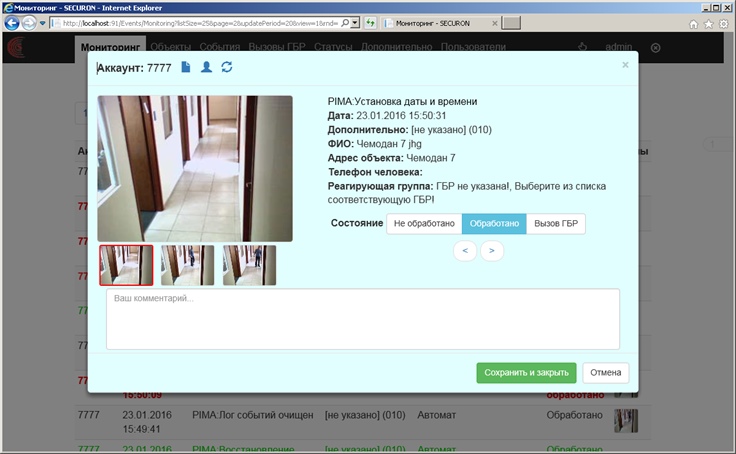Close the Мониторинг - SECURON browser tab

[x=495, y=23]
